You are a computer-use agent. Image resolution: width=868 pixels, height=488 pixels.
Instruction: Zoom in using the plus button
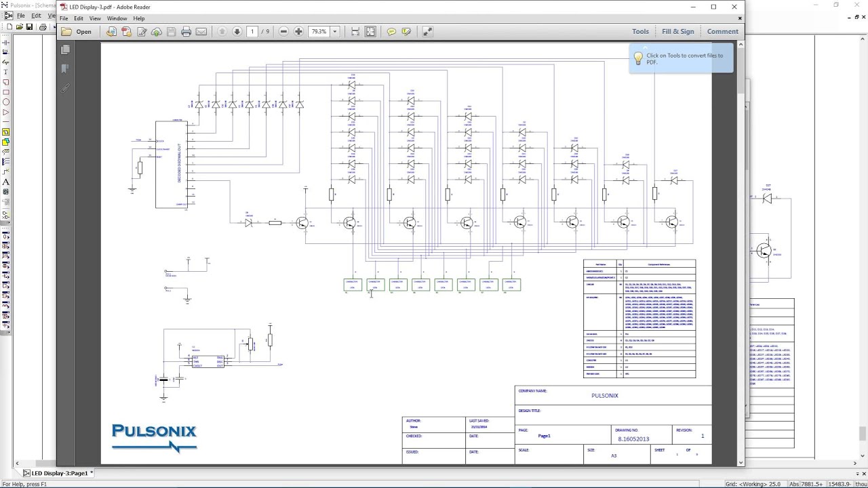click(298, 32)
